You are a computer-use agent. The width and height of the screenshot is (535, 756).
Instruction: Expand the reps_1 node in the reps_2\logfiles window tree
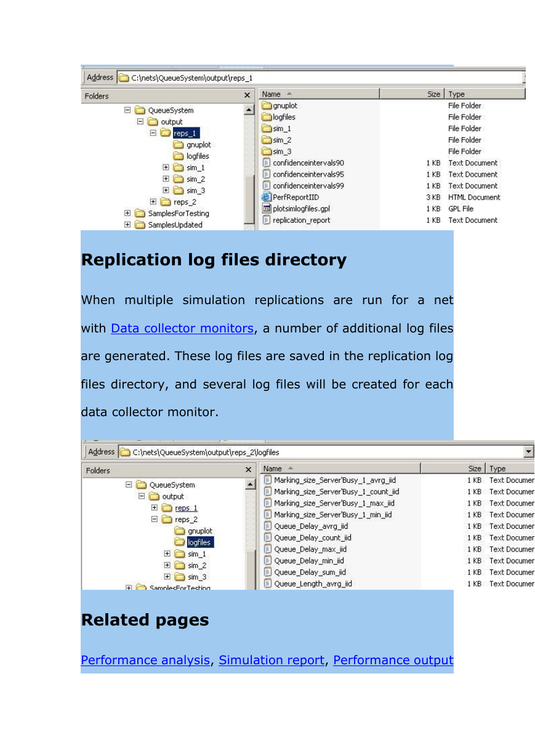point(155,508)
